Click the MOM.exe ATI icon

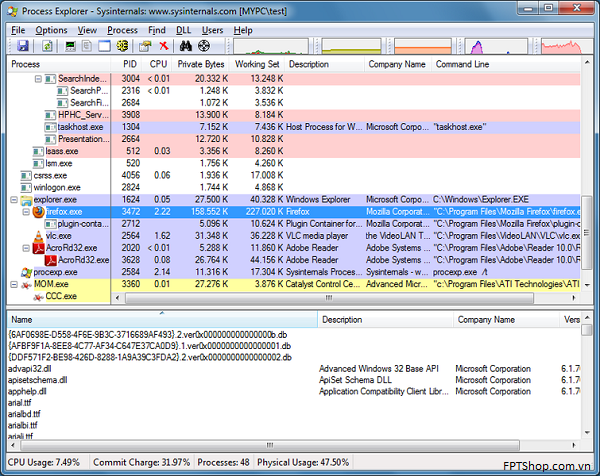point(26,285)
